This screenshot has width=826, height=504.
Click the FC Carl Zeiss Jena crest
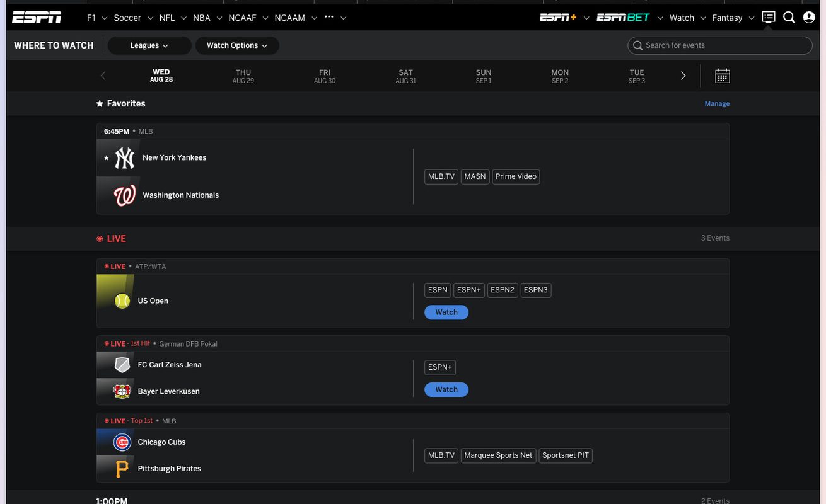pyautogui.click(x=122, y=365)
